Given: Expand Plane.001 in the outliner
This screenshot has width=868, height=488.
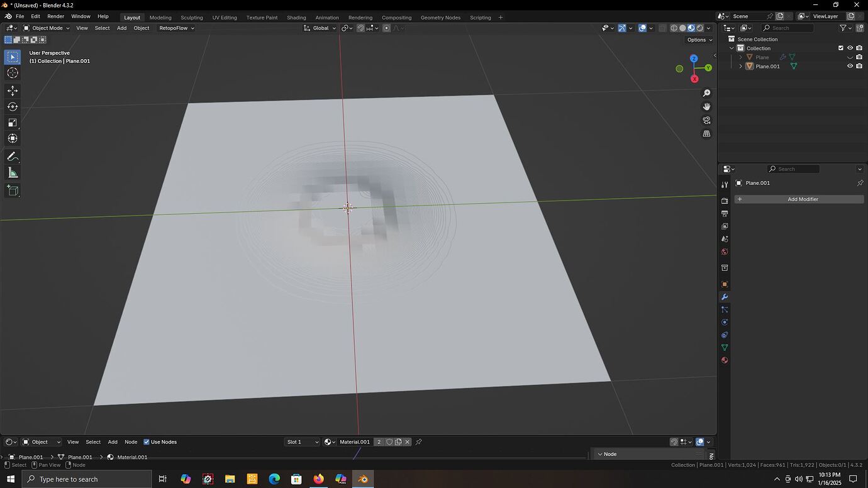Looking at the screenshot, I should [x=740, y=66].
